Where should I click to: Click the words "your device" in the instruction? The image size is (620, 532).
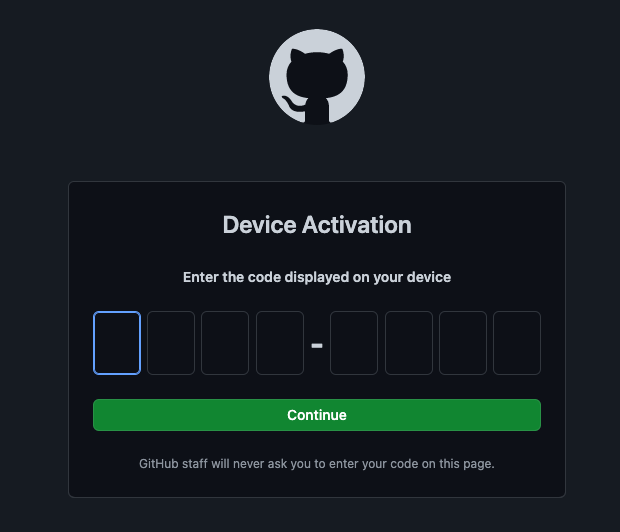pos(412,277)
